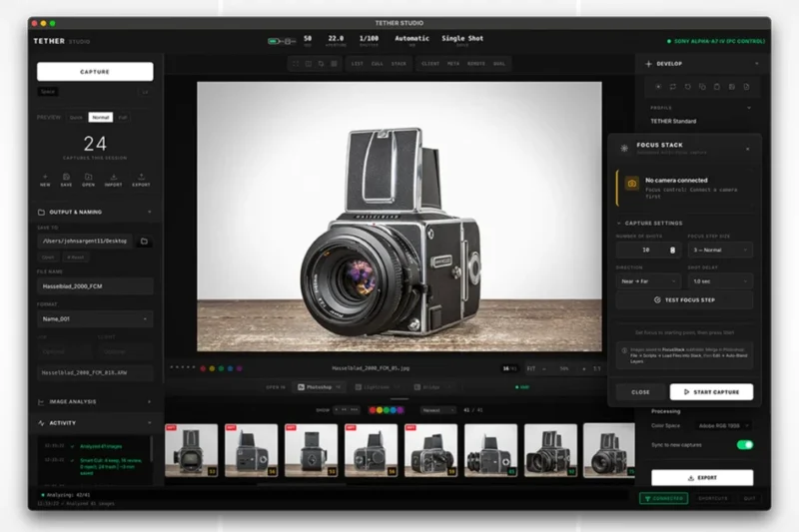
Task: Click the Save session icon
Action: tap(66, 177)
